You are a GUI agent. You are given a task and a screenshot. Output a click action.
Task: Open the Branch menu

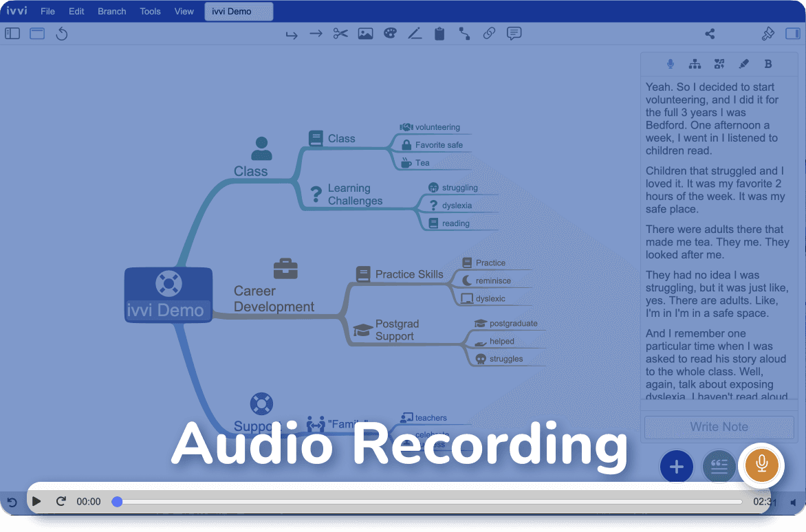tap(111, 11)
